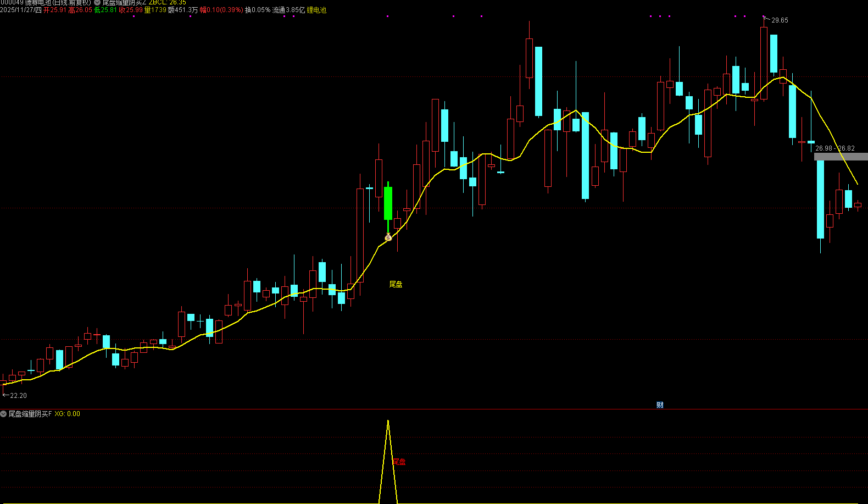Expand dropdown arrow beside 尾盘缩量阴买F sub-indicator
The image size is (868, 504).
(3, 414)
